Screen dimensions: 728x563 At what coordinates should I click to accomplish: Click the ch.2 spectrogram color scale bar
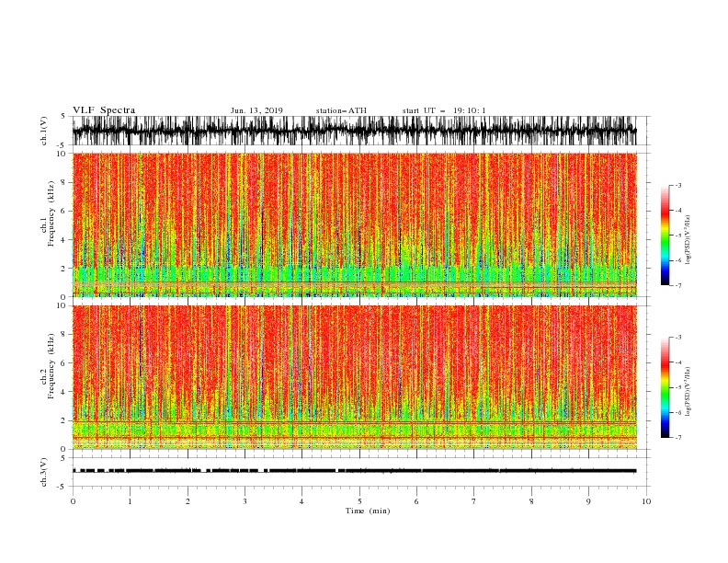coord(665,387)
